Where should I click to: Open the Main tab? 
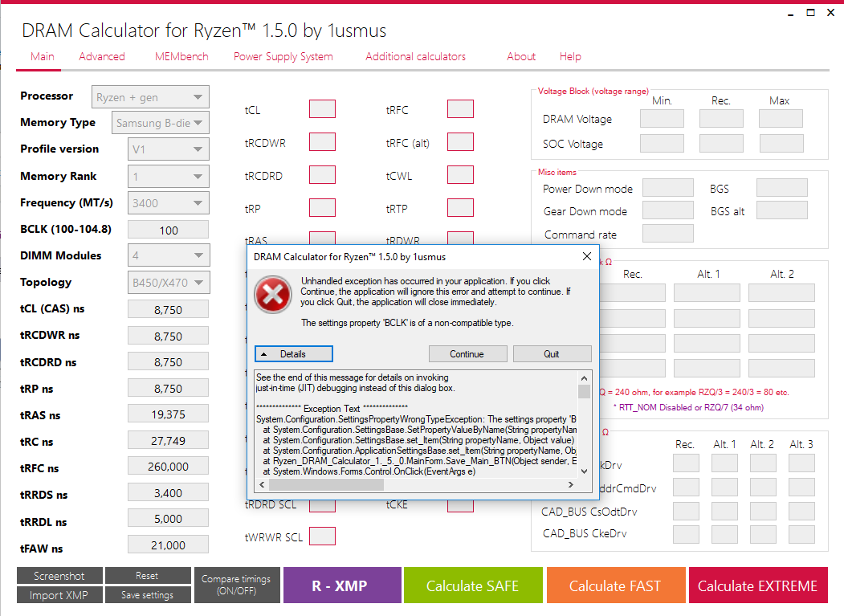(x=42, y=56)
